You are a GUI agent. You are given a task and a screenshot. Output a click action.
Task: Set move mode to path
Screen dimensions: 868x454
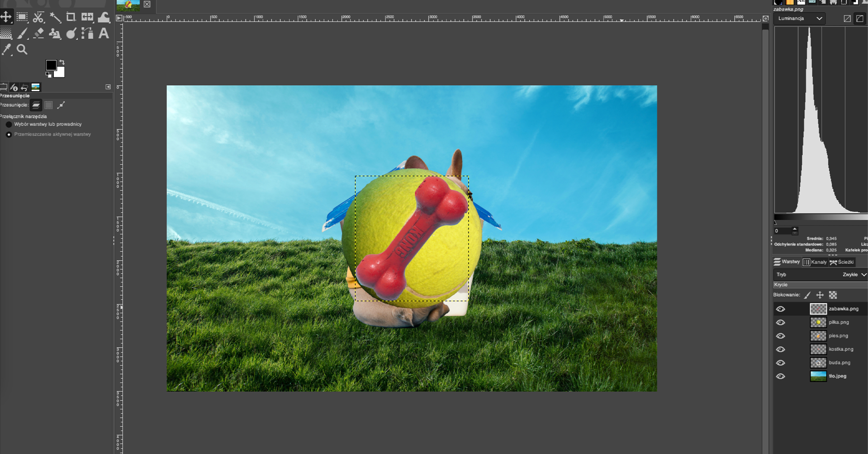[61, 105]
